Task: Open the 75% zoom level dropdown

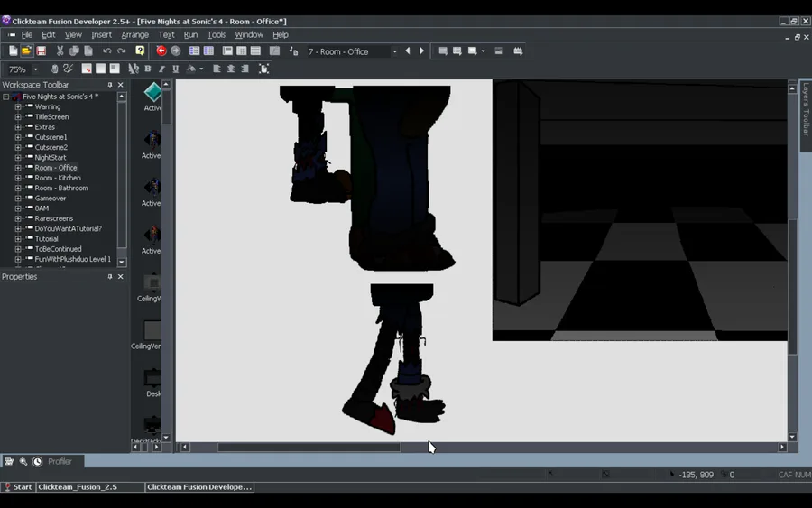Action: (x=36, y=69)
